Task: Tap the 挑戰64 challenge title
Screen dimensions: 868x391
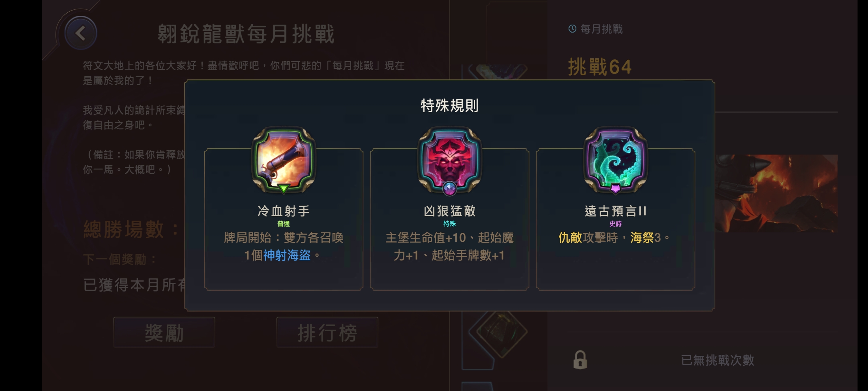Action: click(x=600, y=67)
